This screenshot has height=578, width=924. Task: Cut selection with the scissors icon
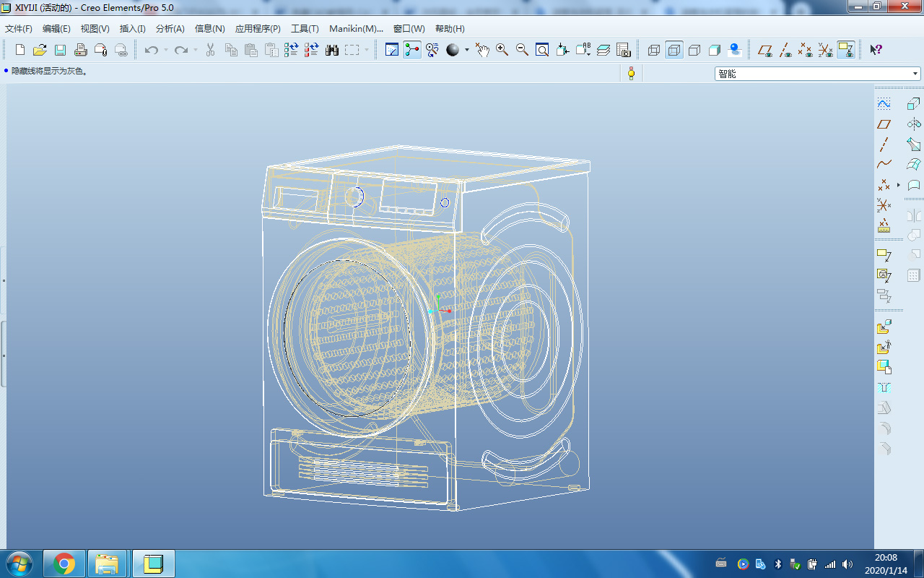(211, 50)
